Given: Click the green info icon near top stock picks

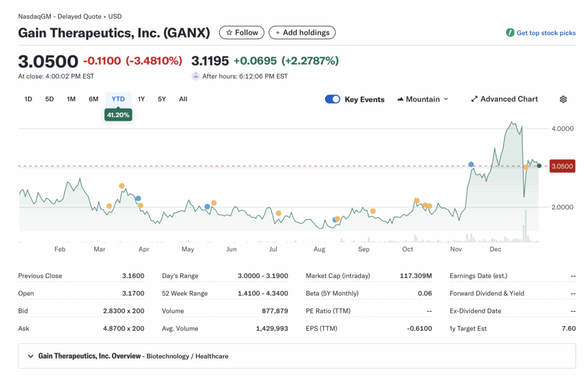Looking at the screenshot, I should click(x=510, y=33).
